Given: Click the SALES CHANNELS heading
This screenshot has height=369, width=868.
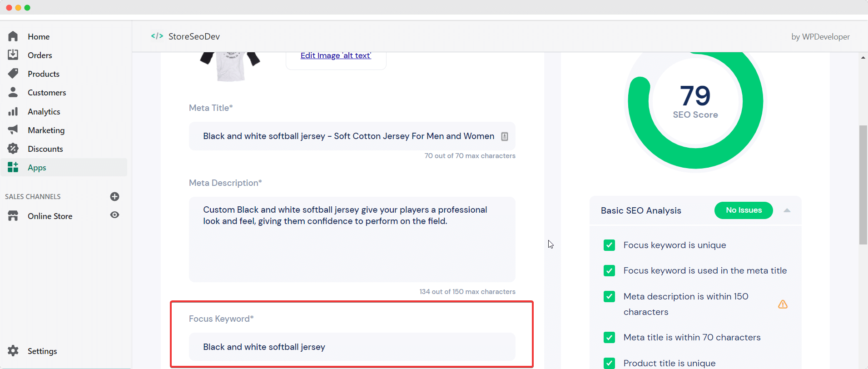Looking at the screenshot, I should tap(33, 197).
